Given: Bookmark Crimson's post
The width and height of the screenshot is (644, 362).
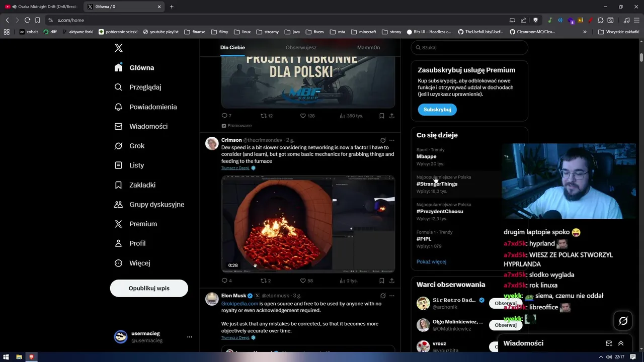Looking at the screenshot, I should 382,281.
